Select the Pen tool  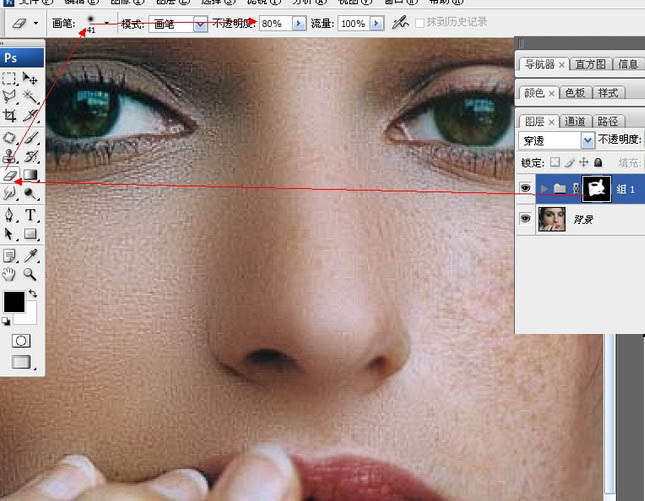click(x=9, y=215)
